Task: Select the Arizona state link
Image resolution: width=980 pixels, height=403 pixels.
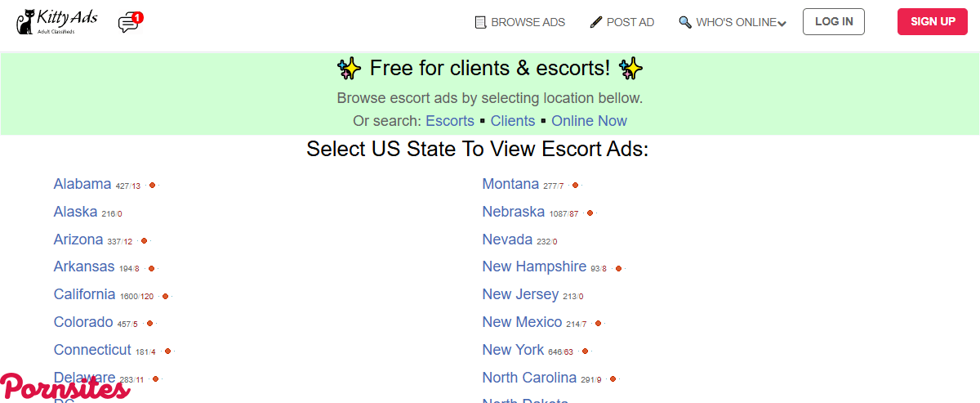Action: 78,240
